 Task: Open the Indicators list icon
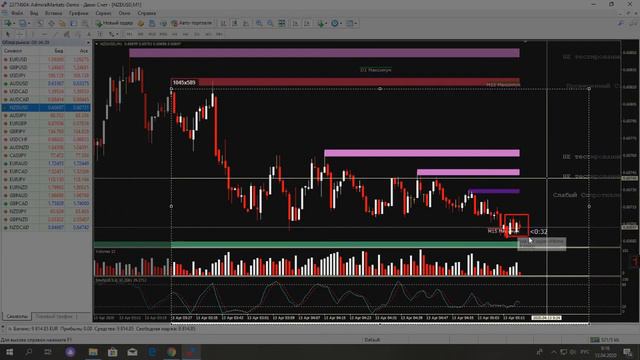point(321,23)
